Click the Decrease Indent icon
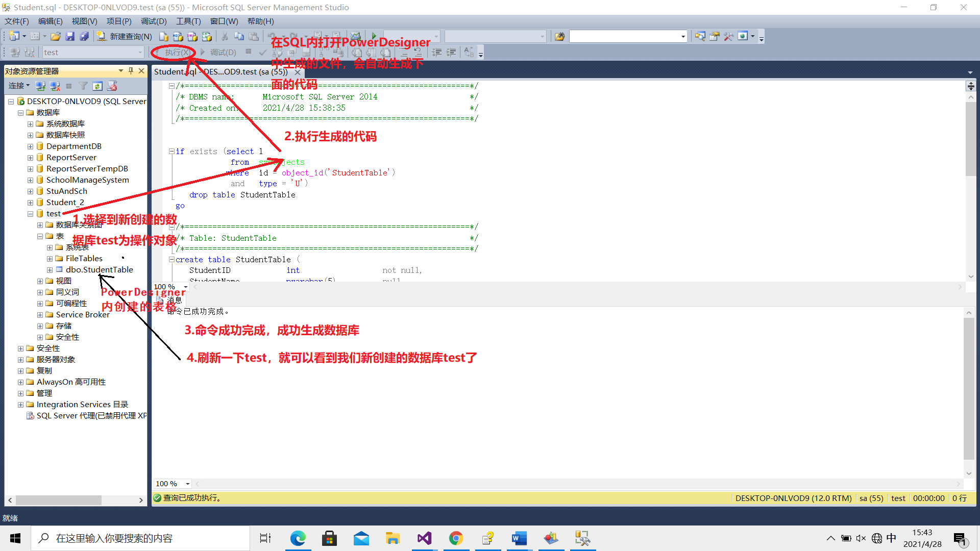Viewport: 980px width, 551px height. (x=437, y=52)
